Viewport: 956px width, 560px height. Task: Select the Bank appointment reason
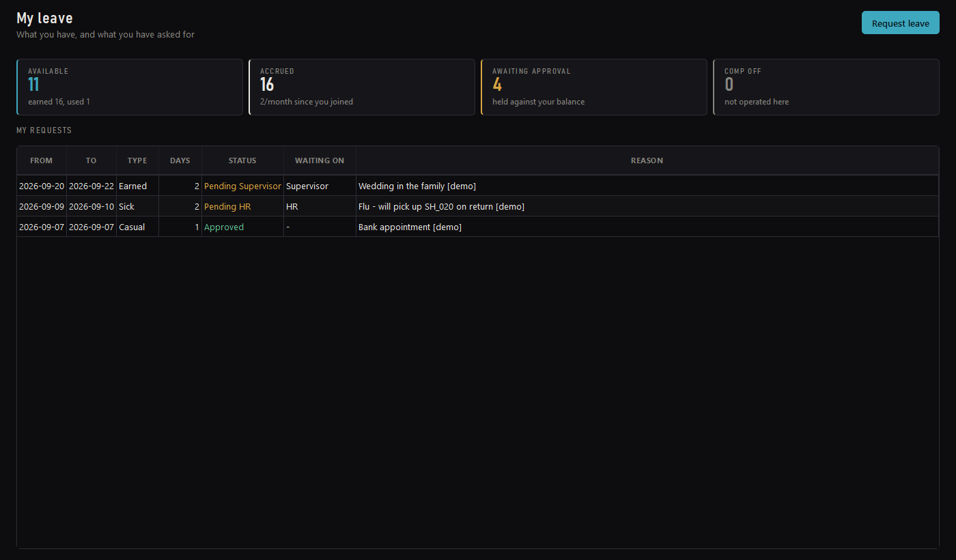647,227
